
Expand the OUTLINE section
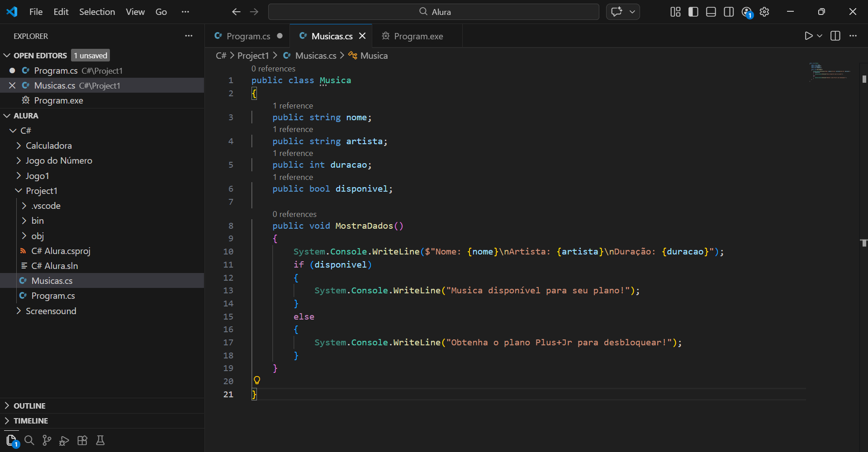coord(29,405)
